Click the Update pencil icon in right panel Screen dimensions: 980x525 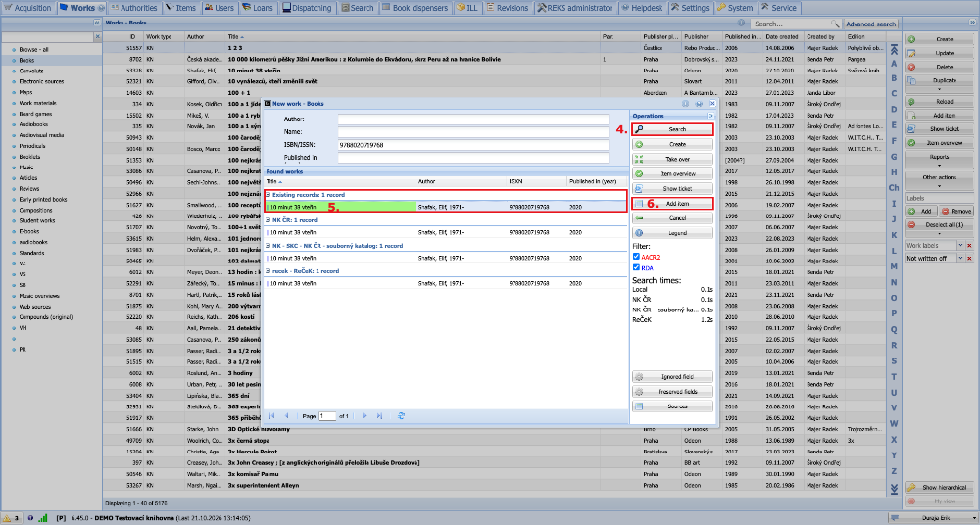(x=911, y=53)
